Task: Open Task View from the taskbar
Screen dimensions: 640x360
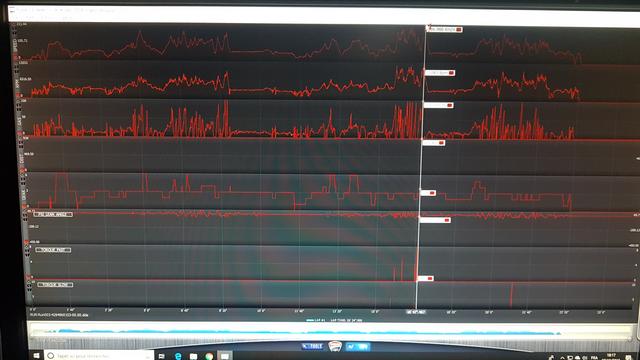Action: tap(162, 356)
